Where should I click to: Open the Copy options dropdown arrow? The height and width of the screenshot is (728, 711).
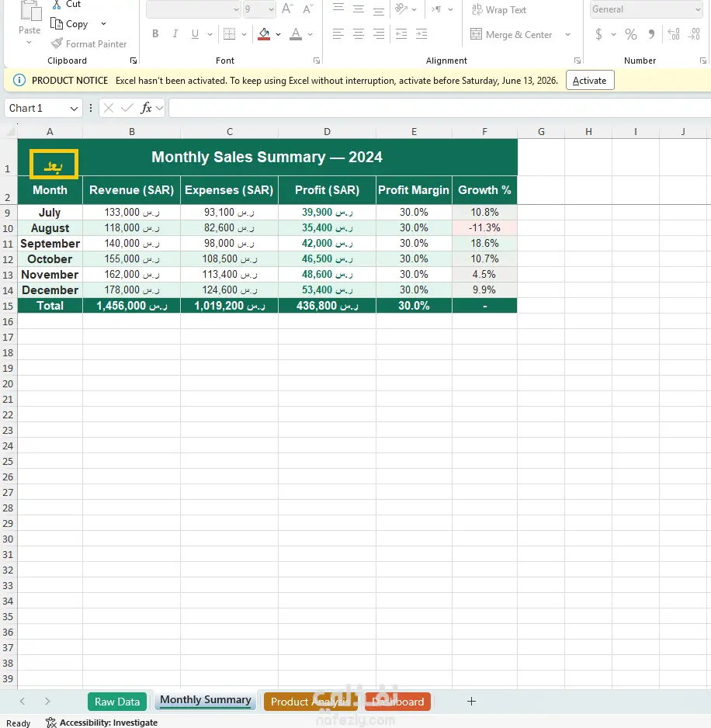pos(103,24)
